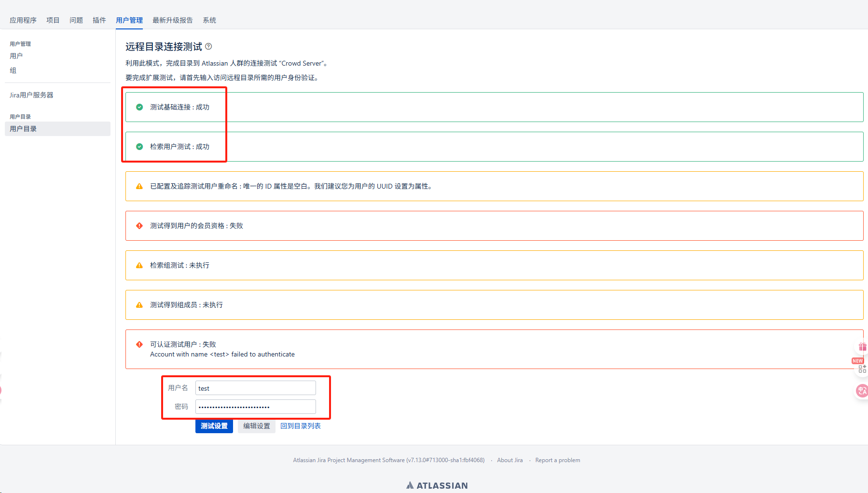The image size is (868, 493).
Task: Select the 用户管理 tab
Action: coord(129,20)
